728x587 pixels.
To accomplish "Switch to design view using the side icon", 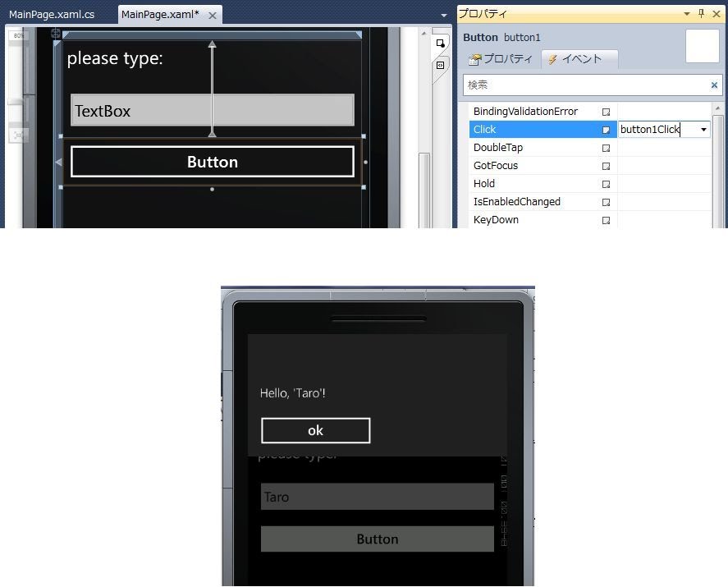I will tap(441, 44).
